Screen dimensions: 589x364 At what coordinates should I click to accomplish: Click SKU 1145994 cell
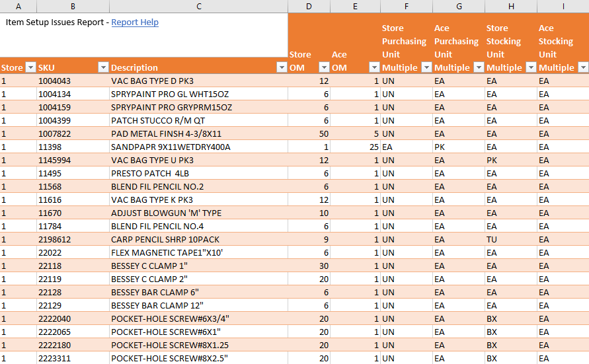point(73,160)
